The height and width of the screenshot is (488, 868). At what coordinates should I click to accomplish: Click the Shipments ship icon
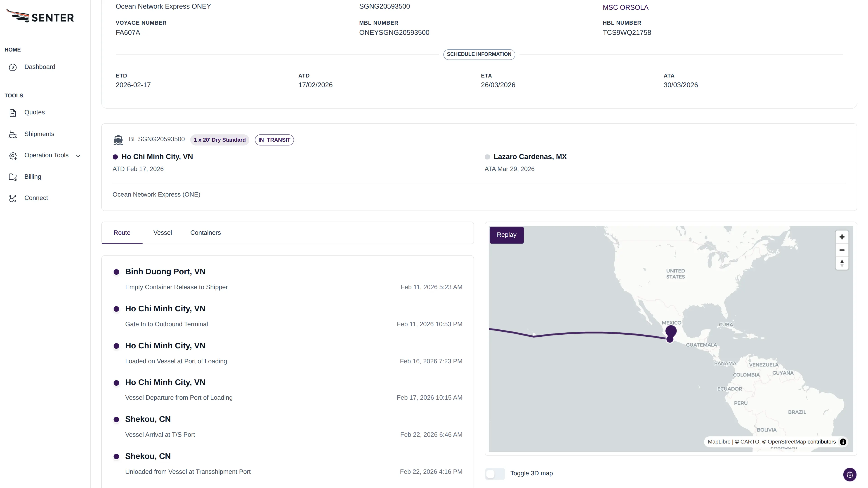(13, 134)
